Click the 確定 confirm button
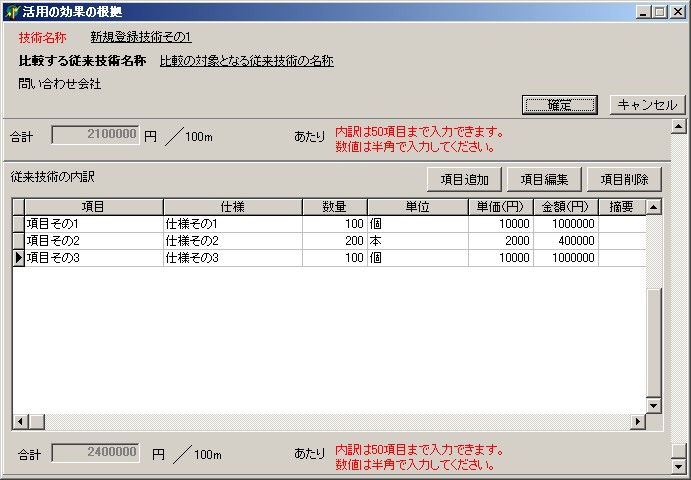Viewport: 691px width, 480px height. (559, 105)
